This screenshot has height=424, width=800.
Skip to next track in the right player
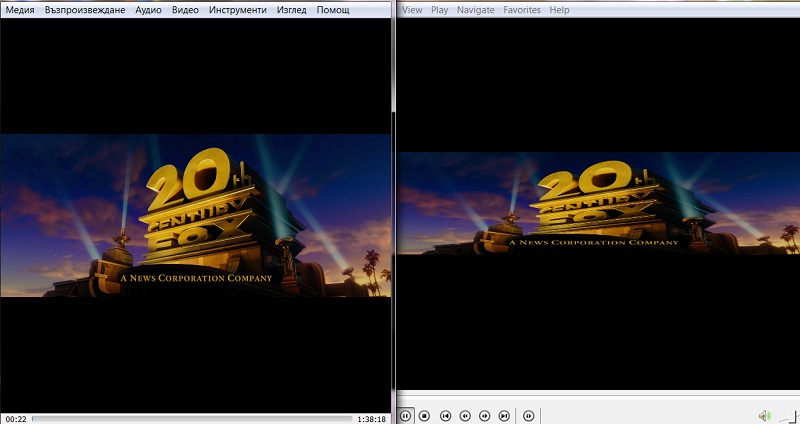[x=504, y=415]
